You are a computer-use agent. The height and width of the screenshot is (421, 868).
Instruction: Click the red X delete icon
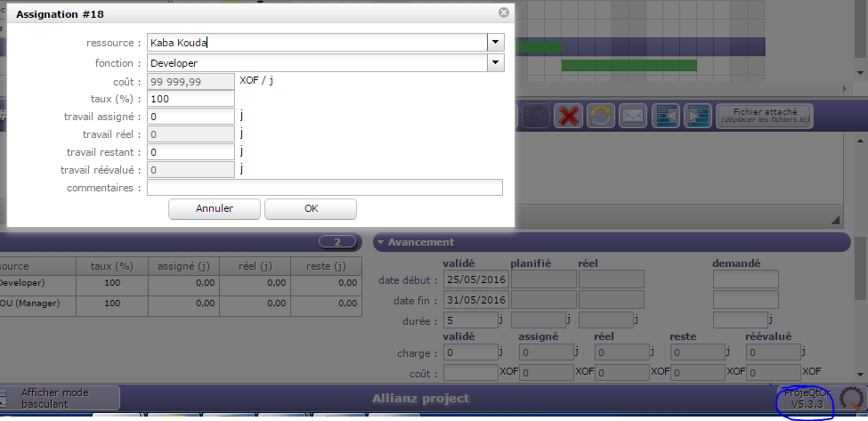[569, 117]
